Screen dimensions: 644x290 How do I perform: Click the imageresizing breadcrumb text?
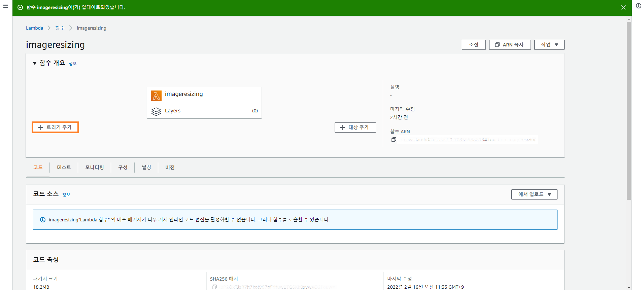(92, 28)
